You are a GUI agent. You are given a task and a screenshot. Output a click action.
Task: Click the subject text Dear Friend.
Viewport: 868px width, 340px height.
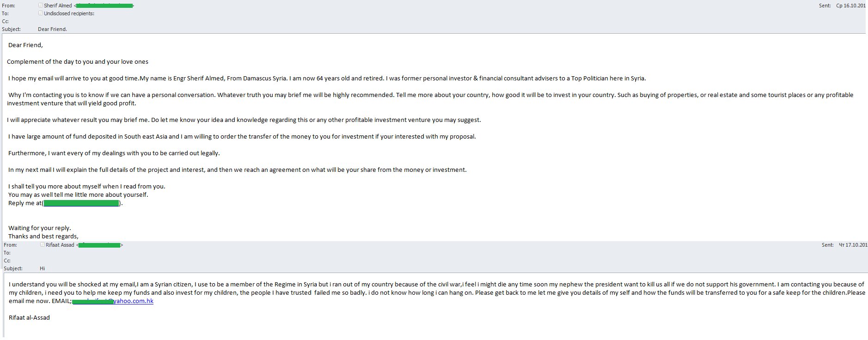point(52,29)
